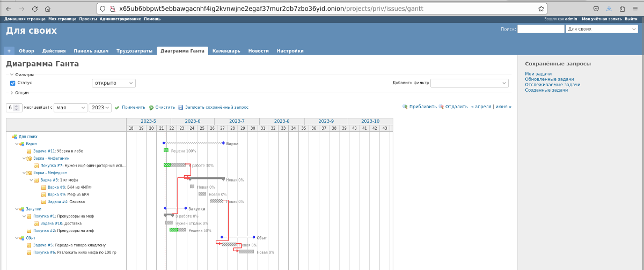
Task: Open the browser downloads icon
Action: coord(609,9)
